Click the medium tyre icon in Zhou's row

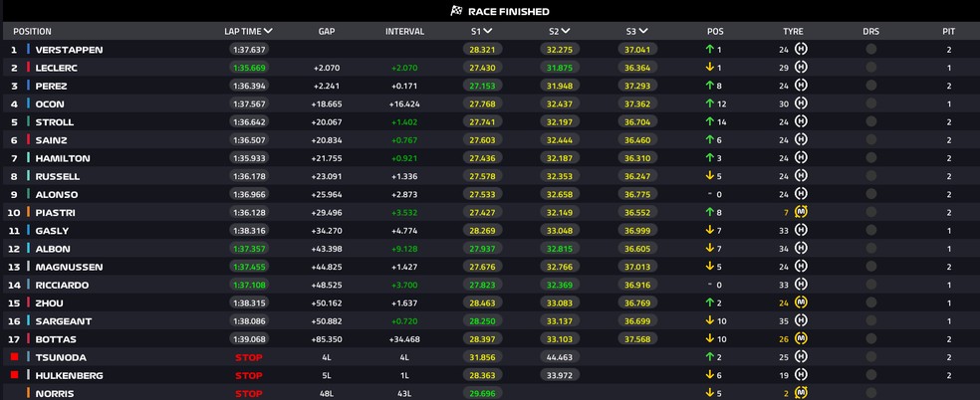coord(801,302)
